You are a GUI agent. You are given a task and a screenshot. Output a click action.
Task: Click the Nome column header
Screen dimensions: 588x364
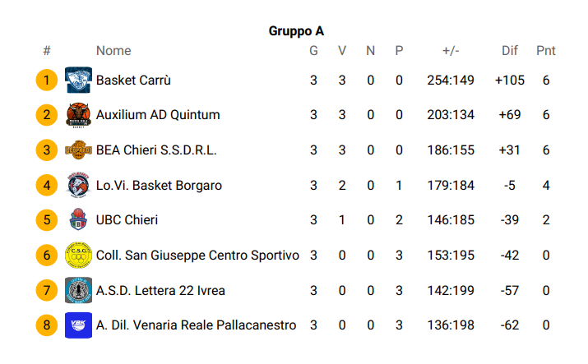click(x=113, y=51)
